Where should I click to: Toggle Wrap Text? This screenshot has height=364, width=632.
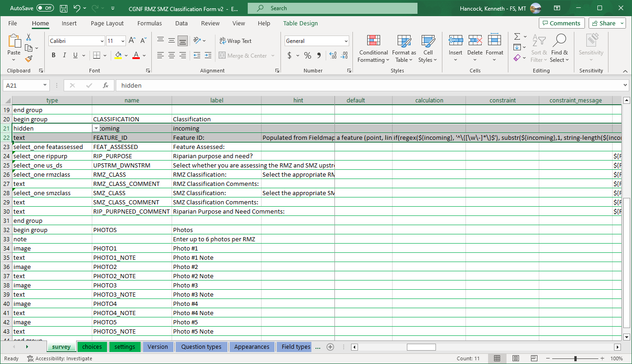(x=236, y=41)
